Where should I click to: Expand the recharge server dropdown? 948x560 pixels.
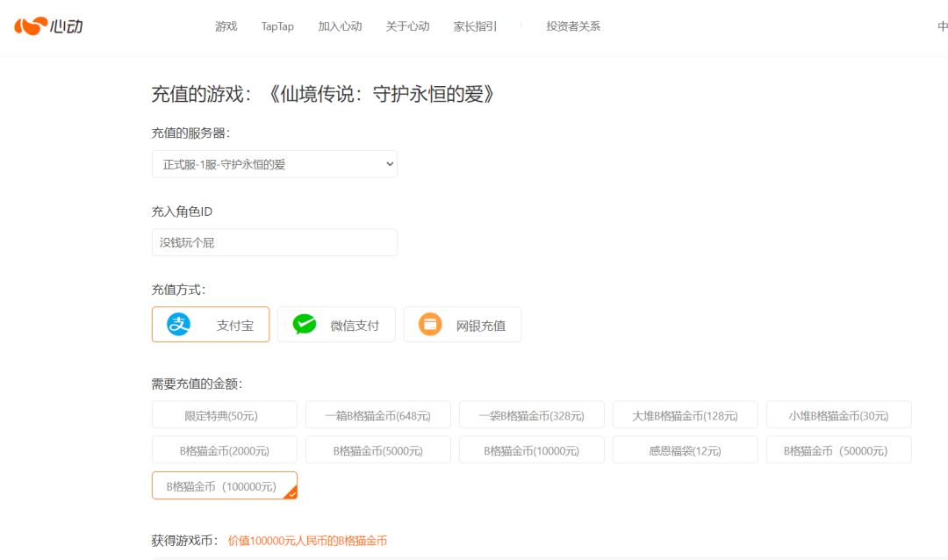[x=275, y=164]
